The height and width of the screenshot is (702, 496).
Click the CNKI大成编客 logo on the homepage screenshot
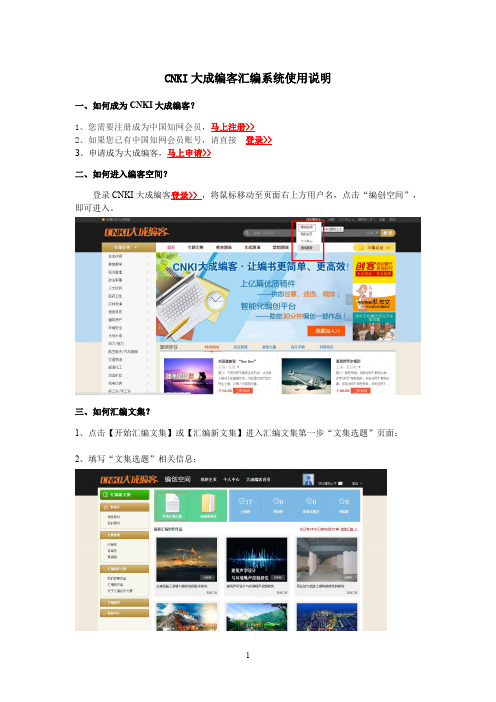pos(137,232)
